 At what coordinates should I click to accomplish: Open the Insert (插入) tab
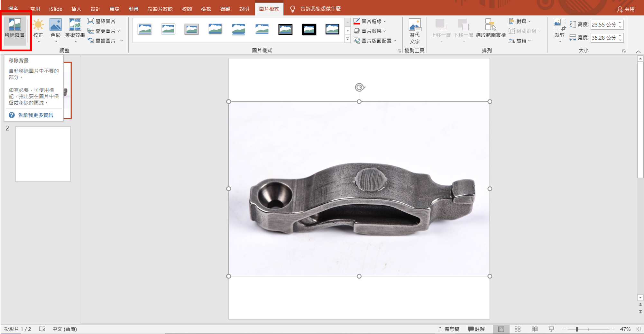76,9
